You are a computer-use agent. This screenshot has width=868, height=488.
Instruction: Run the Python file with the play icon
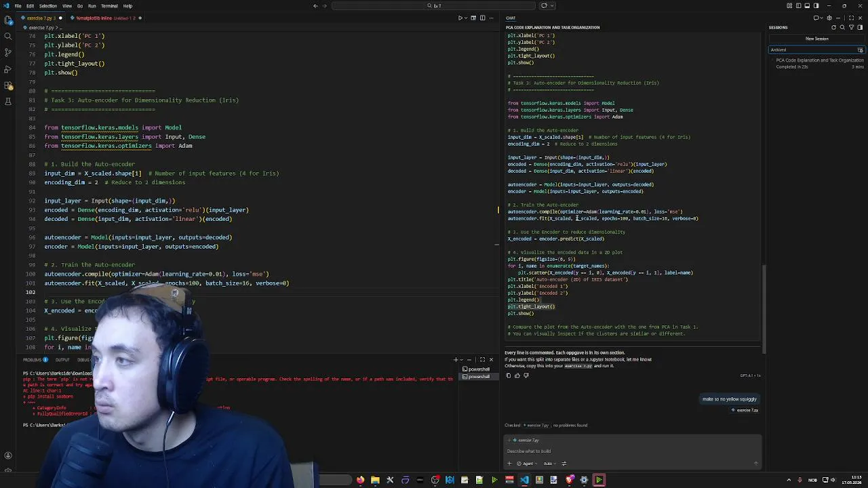[x=460, y=18]
